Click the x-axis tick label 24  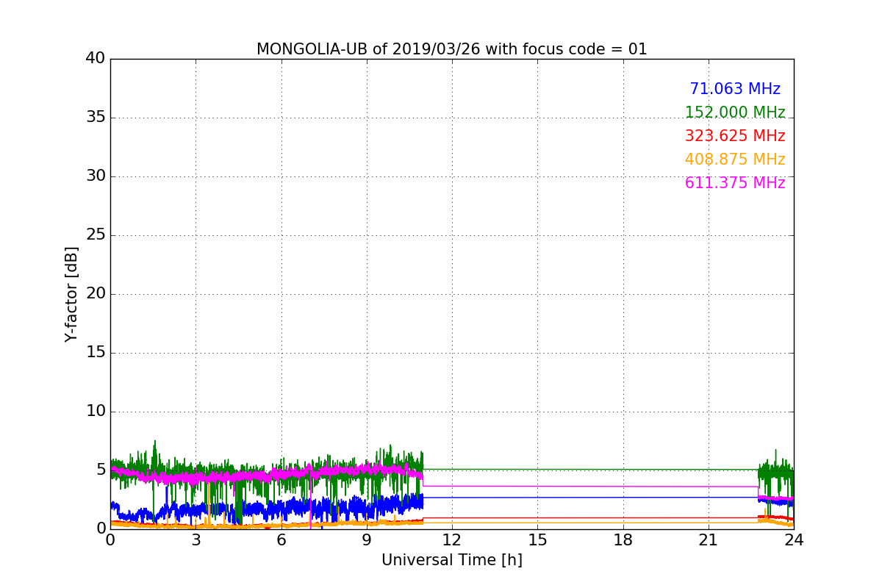click(794, 539)
